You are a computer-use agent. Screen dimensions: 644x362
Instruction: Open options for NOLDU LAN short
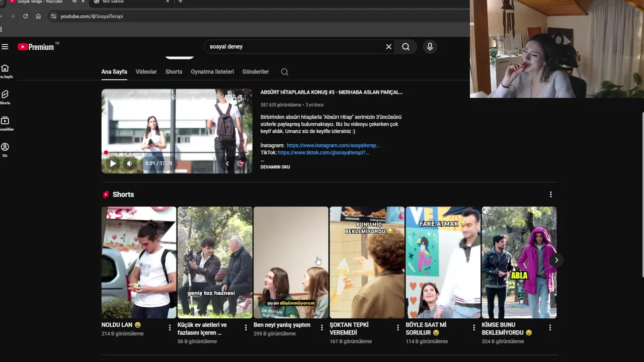tap(170, 327)
